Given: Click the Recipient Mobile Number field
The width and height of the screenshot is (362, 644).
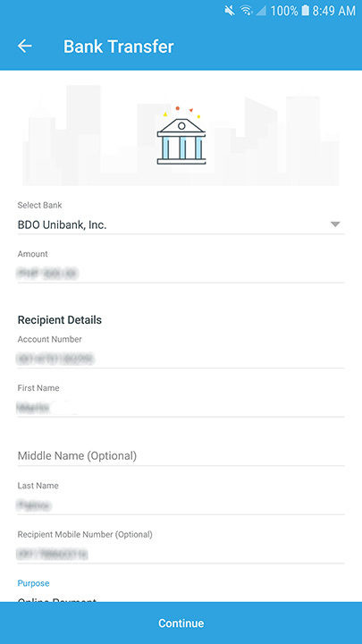Looking at the screenshot, I should [181, 554].
